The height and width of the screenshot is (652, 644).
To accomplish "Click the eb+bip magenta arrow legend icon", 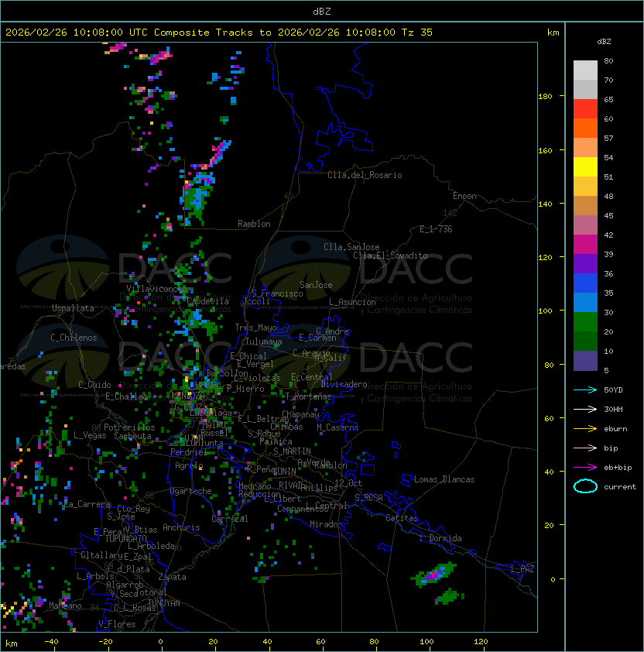I will pyautogui.click(x=585, y=468).
